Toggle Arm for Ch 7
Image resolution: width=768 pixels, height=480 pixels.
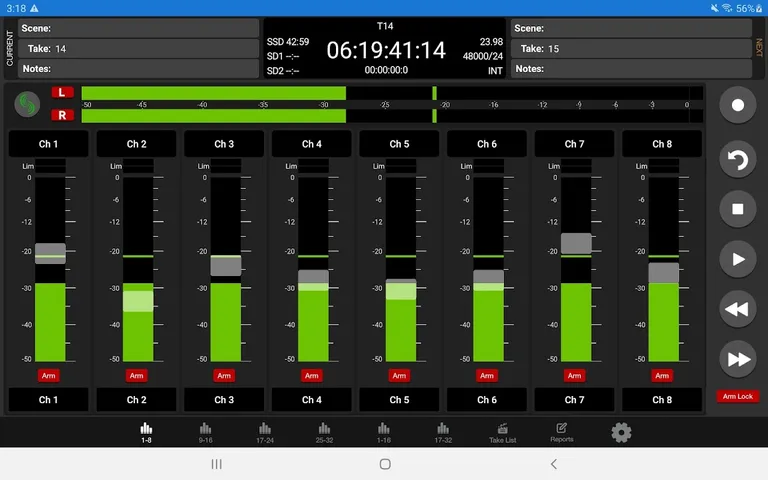[574, 376]
